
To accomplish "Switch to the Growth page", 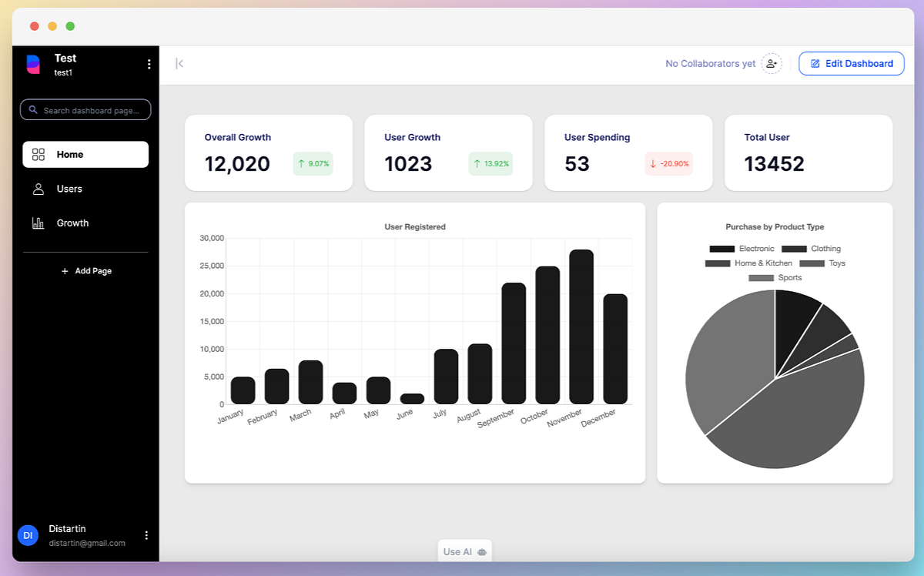I will click(72, 223).
